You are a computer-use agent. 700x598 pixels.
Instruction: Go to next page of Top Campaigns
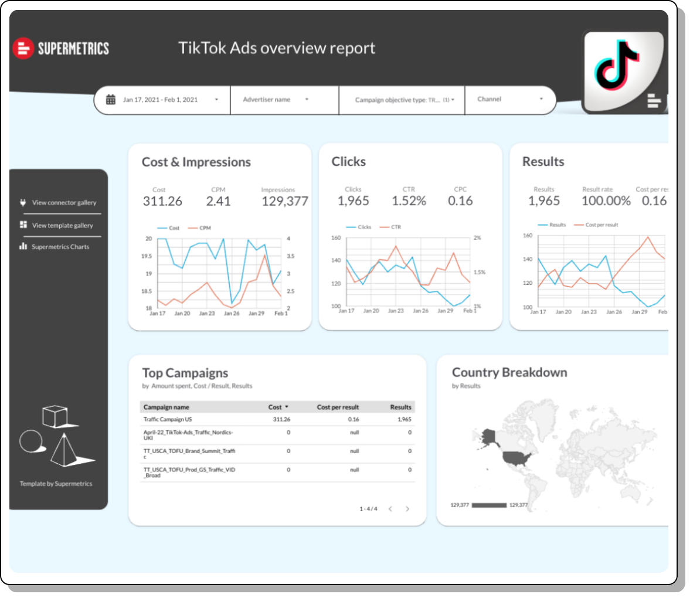pos(407,509)
